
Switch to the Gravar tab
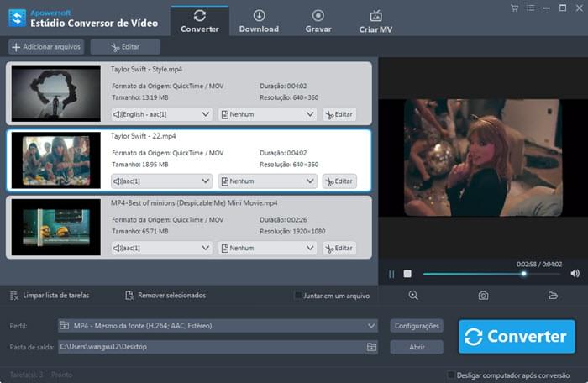click(x=318, y=21)
